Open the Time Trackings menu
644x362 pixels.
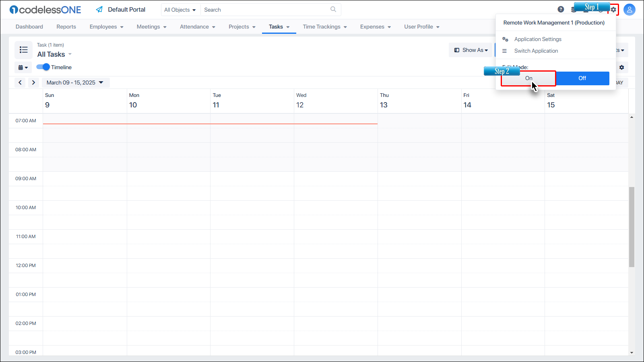(x=325, y=27)
